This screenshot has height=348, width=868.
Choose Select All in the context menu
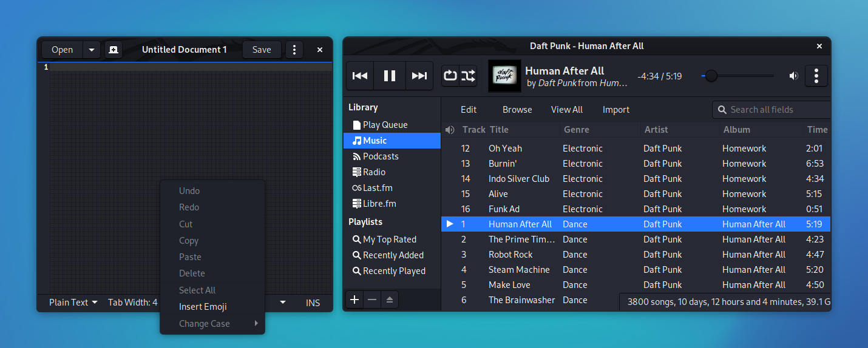[x=212, y=290]
